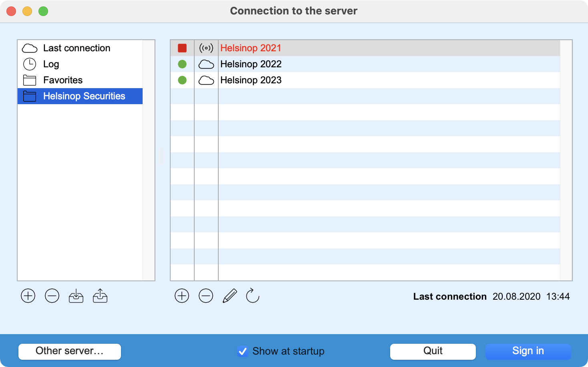Maximize window with the green button
Screen dimensions: 588x367
(43, 11)
